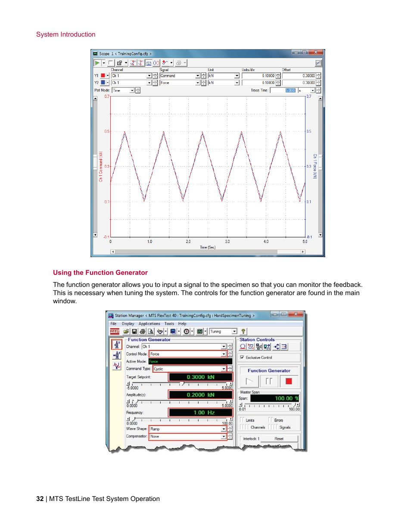Click the Target Setpoint slider track
Viewport: 411px width, 532px height.
click(x=179, y=383)
